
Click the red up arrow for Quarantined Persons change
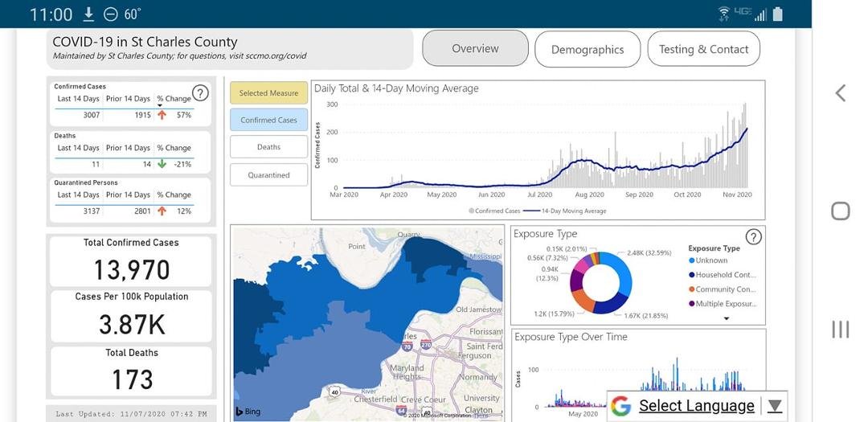pyautogui.click(x=162, y=211)
